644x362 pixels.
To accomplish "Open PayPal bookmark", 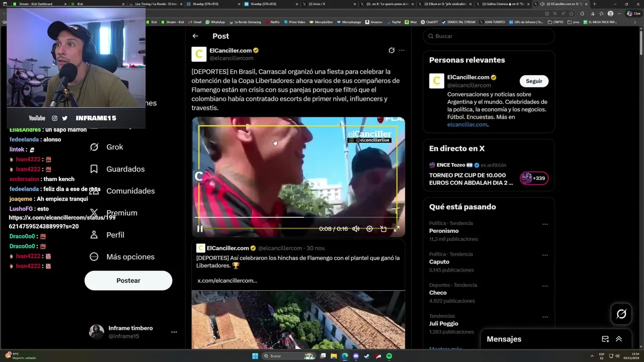I will (393, 22).
